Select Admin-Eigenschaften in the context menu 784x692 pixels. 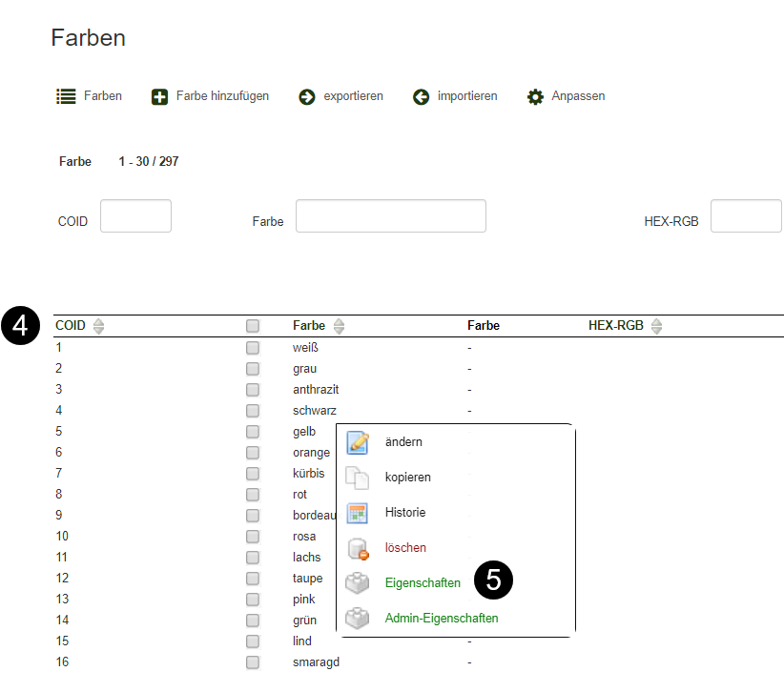[441, 619]
